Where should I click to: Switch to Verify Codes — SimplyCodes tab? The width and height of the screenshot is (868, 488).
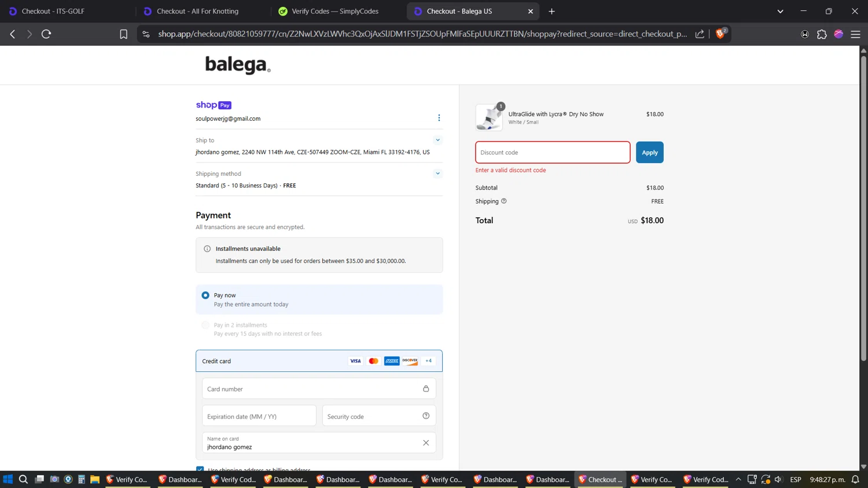(x=337, y=11)
